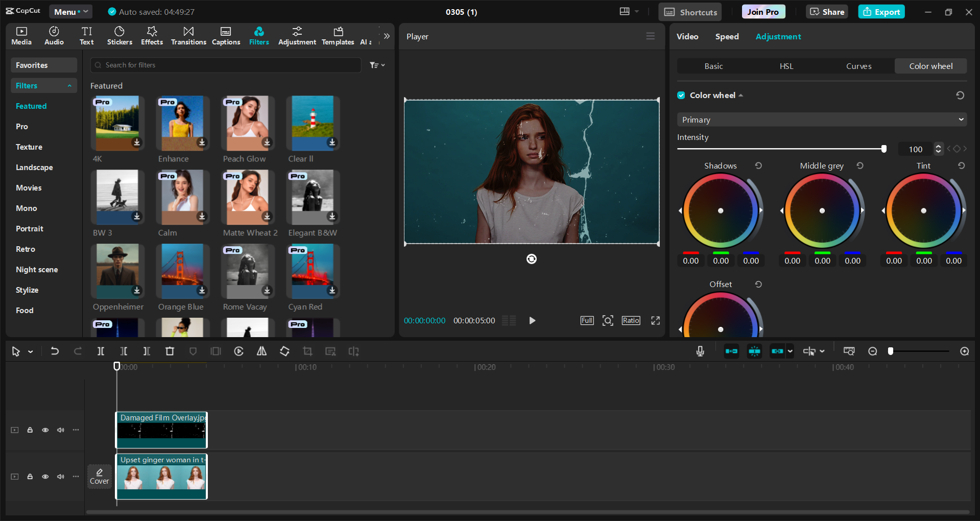Screen dimensions: 980x521
Task: Open the Primary color wheel dropdown
Action: point(821,119)
